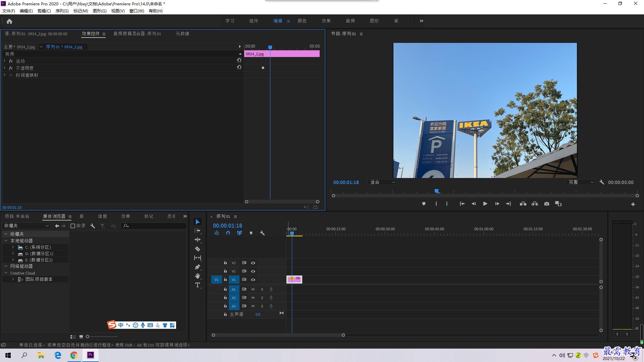Toggle timeline snap magnet
The height and width of the screenshot is (362, 644).
pyautogui.click(x=228, y=233)
